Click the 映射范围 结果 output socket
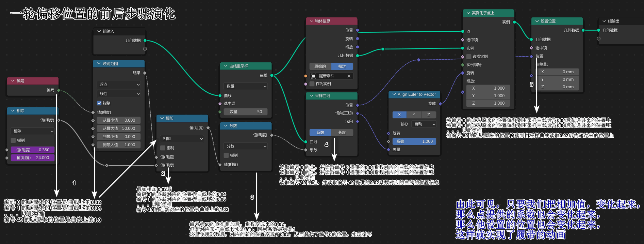644x244 pixels. [145, 73]
